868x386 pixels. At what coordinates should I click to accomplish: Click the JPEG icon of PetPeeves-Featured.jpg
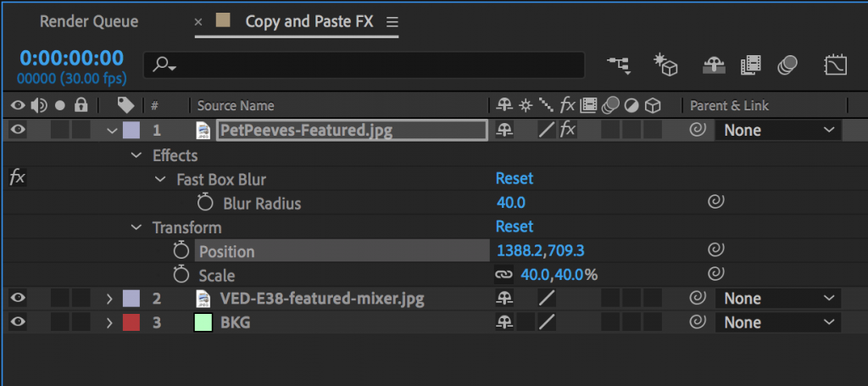[x=203, y=130]
